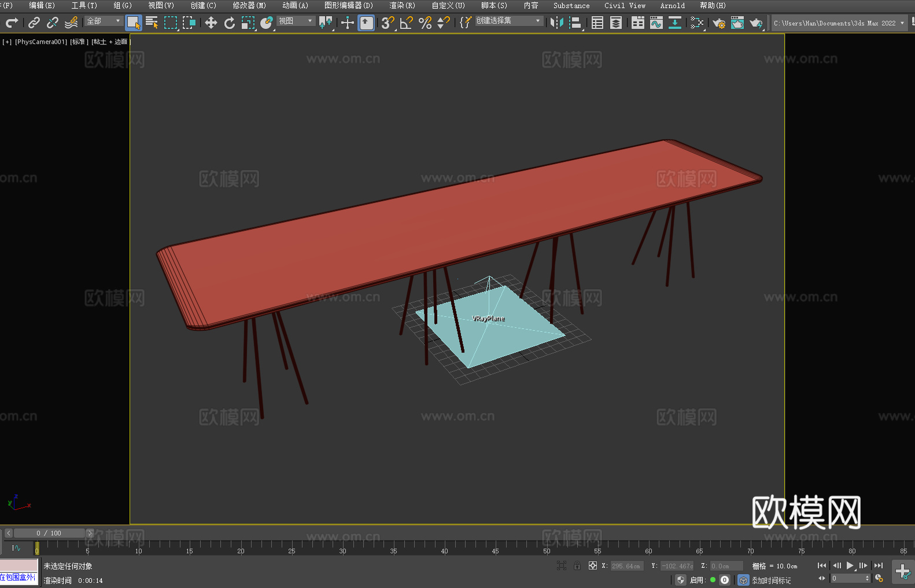Open the 组(G) menu
Viewport: 915px width, 588px height.
[x=123, y=5]
